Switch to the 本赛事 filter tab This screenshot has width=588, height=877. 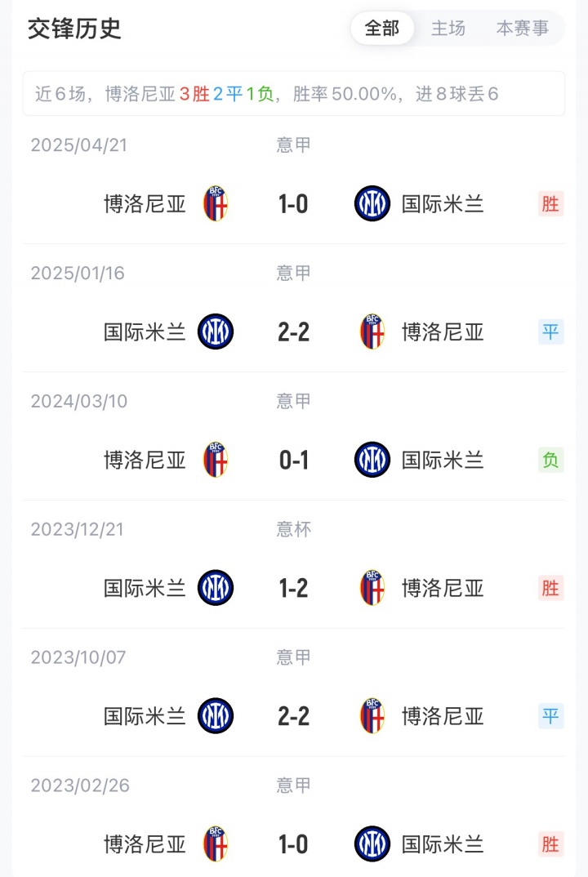523,29
